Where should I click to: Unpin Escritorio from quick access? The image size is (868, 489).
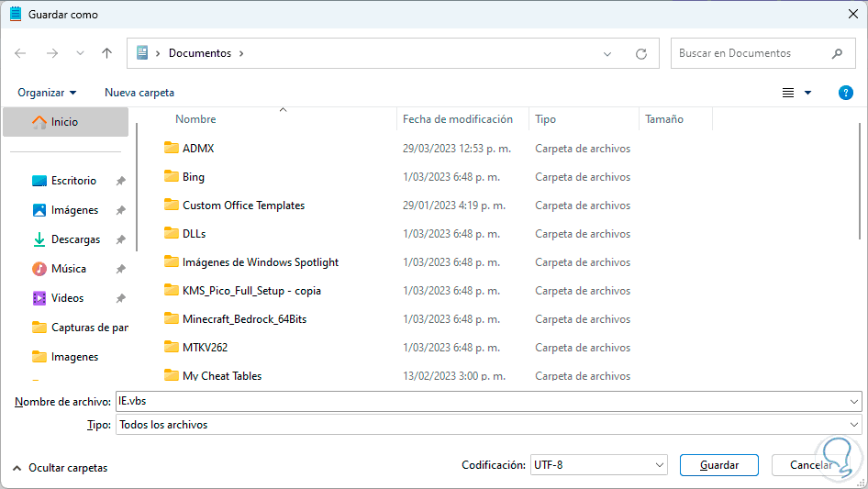pos(120,182)
